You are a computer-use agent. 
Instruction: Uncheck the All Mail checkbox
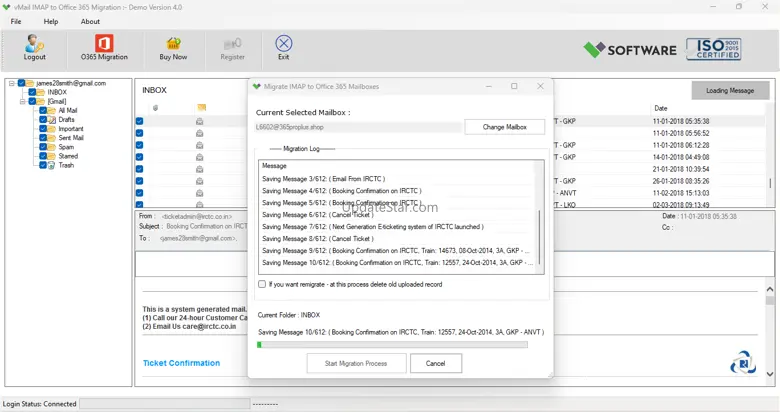(43, 110)
